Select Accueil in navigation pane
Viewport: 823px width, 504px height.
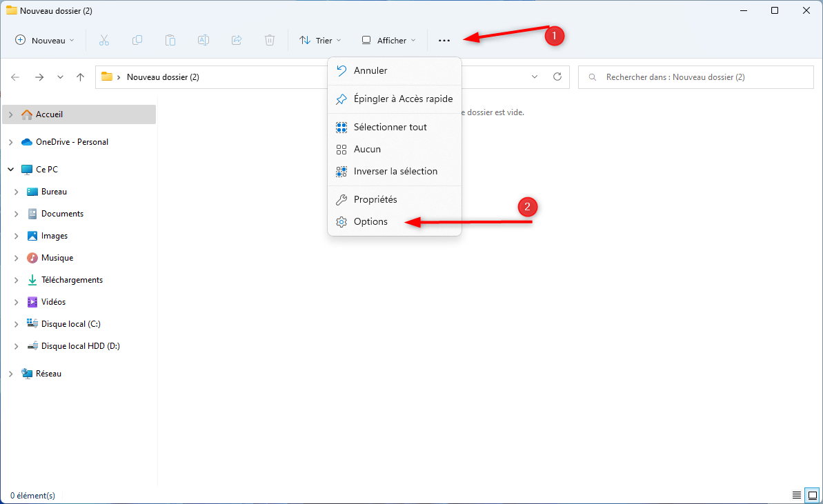tap(79, 114)
